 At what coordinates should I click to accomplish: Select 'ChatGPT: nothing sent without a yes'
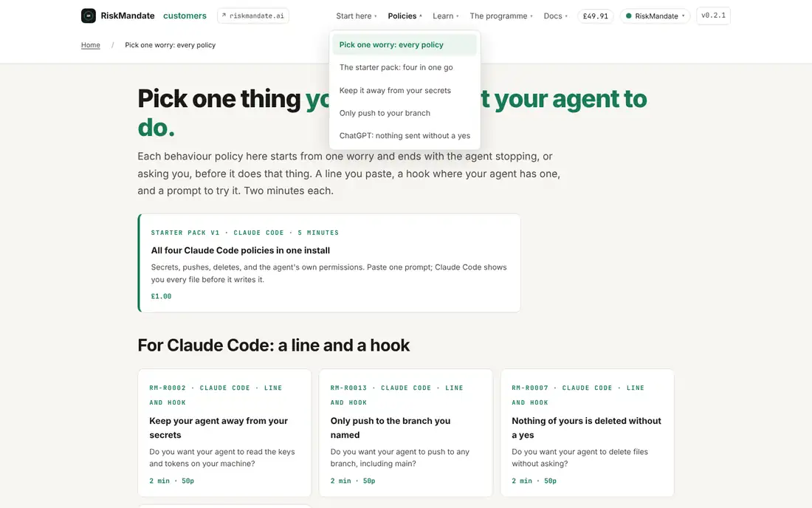click(x=405, y=136)
